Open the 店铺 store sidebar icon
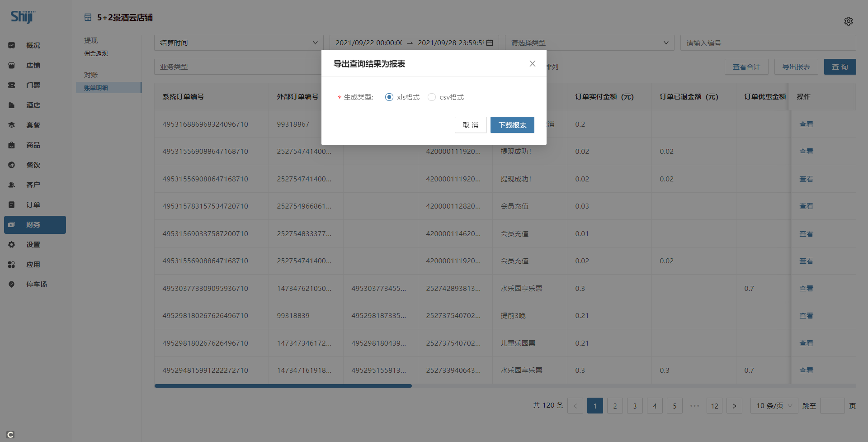 coord(12,66)
